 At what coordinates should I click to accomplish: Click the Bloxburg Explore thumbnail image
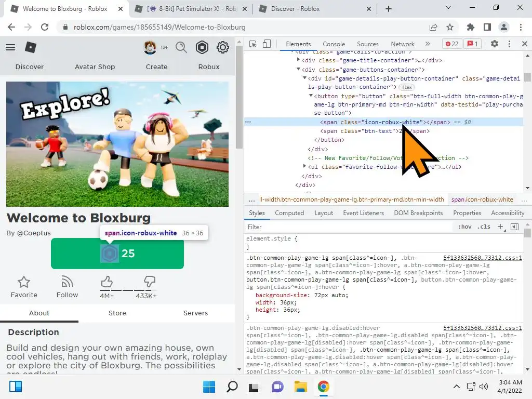117,144
